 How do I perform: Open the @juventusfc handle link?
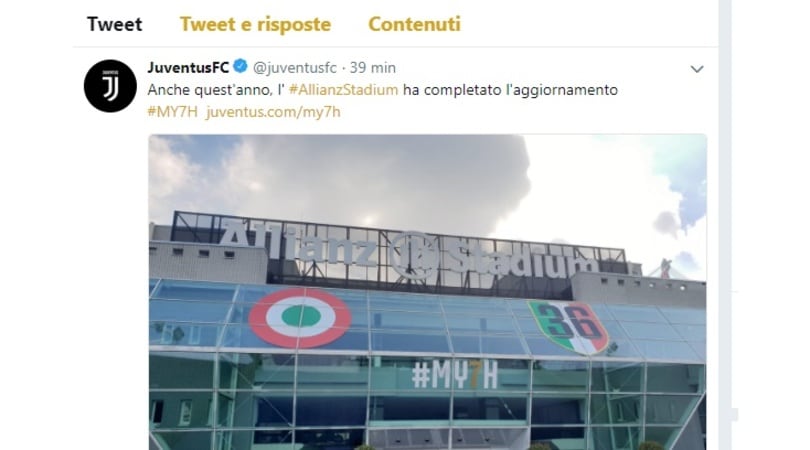coord(294,68)
